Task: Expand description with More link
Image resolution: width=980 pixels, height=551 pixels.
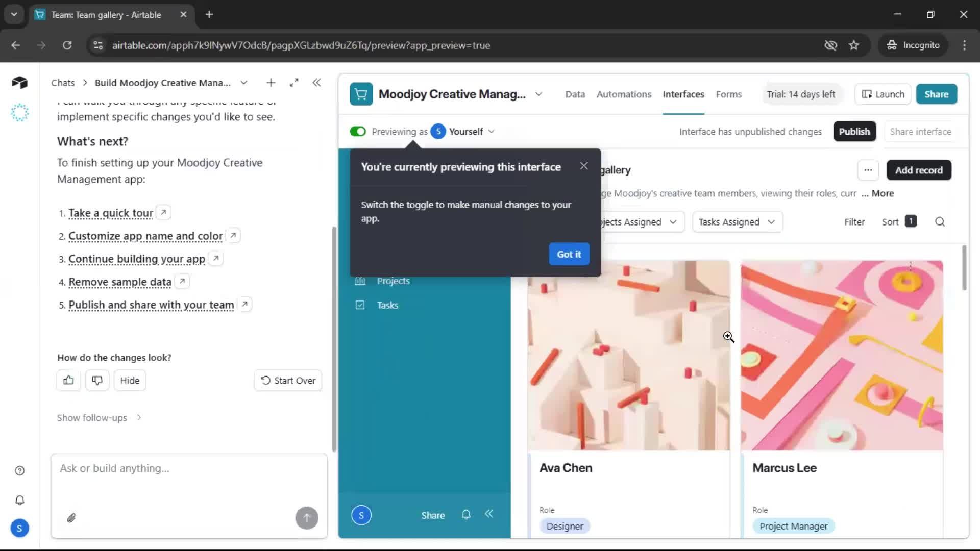Action: (883, 193)
